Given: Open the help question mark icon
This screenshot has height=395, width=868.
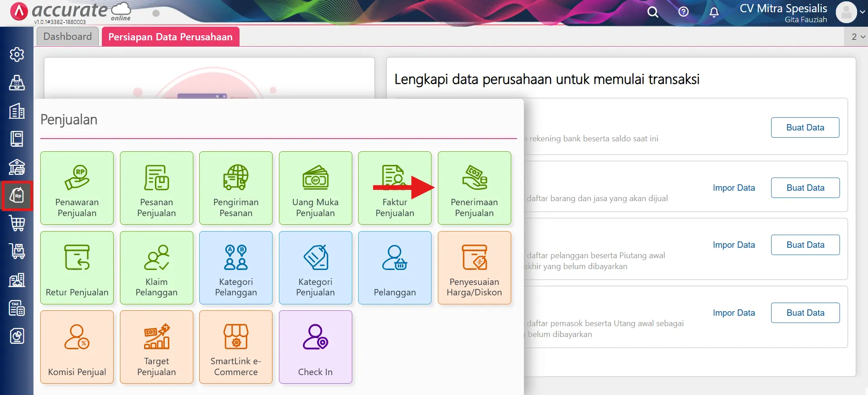Looking at the screenshot, I should click(x=683, y=12).
